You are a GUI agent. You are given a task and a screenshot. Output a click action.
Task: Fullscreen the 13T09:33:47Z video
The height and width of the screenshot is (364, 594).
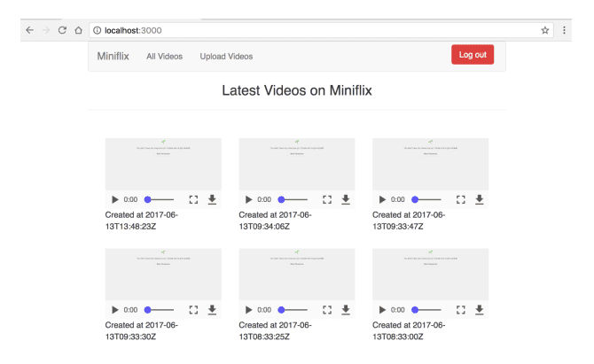pyautogui.click(x=461, y=199)
